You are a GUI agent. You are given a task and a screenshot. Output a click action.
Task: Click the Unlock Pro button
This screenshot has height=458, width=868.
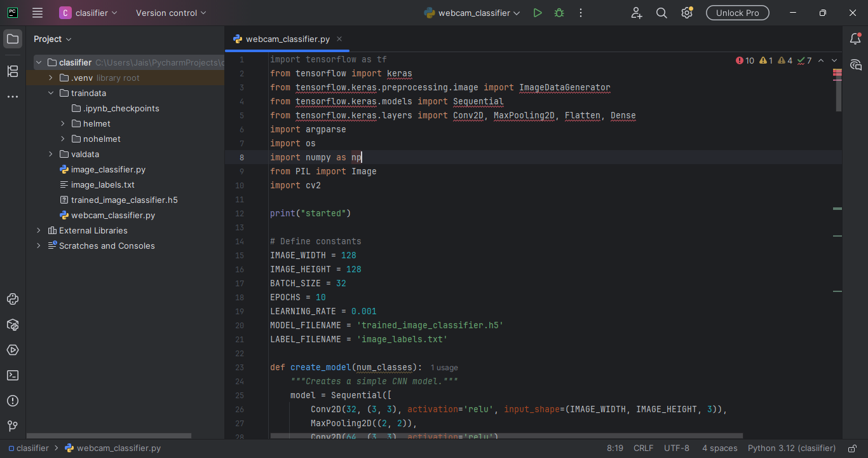pyautogui.click(x=737, y=13)
